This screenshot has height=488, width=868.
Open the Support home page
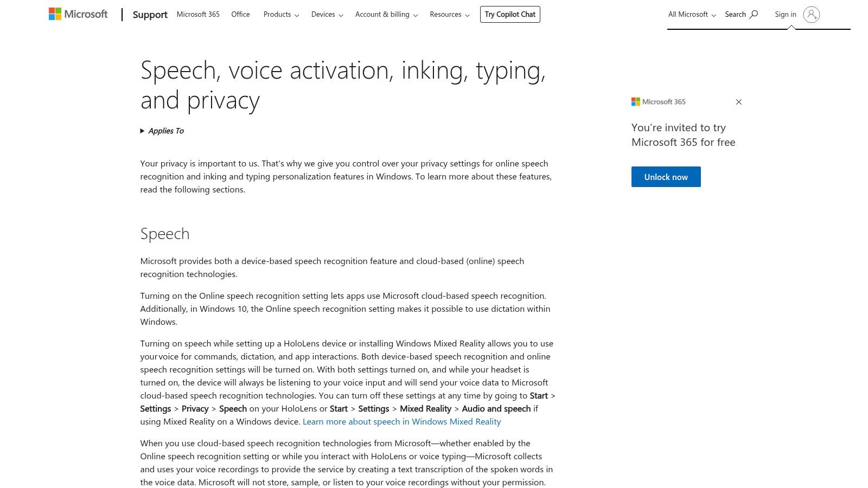[x=150, y=15]
